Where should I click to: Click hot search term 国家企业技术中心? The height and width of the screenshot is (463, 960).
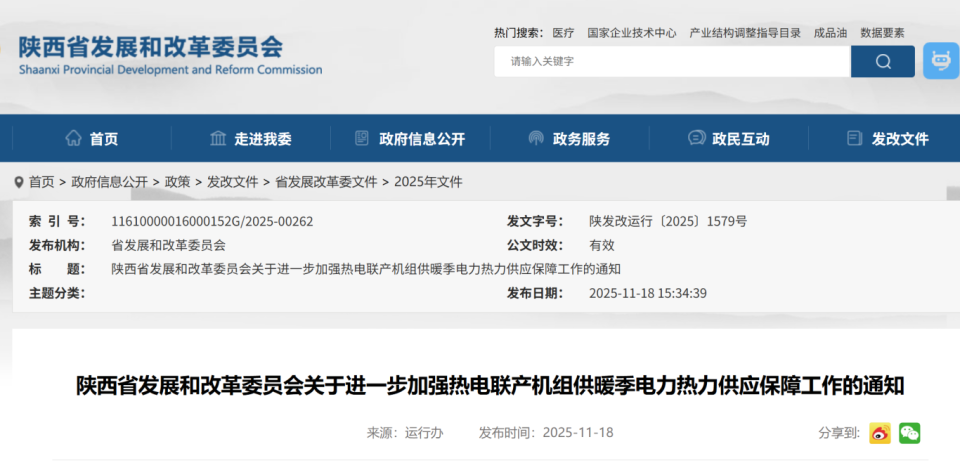point(632,33)
